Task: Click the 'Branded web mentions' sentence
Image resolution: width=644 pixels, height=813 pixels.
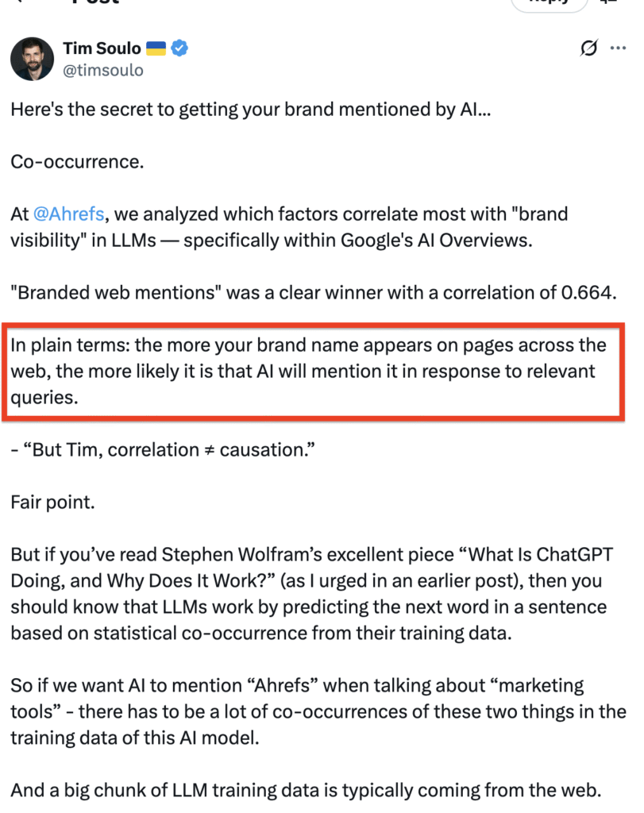Action: click(312, 292)
